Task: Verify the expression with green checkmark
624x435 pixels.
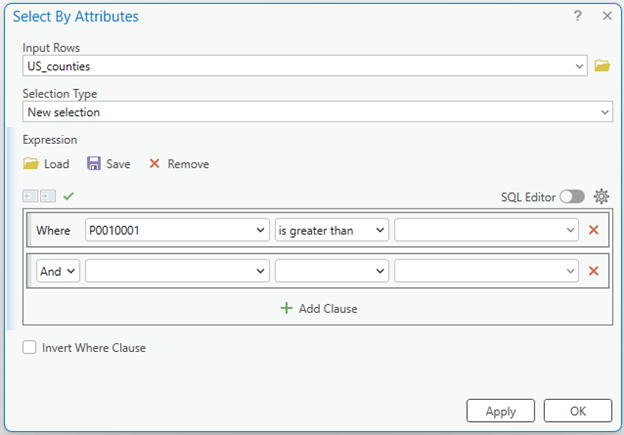Action: (68, 196)
